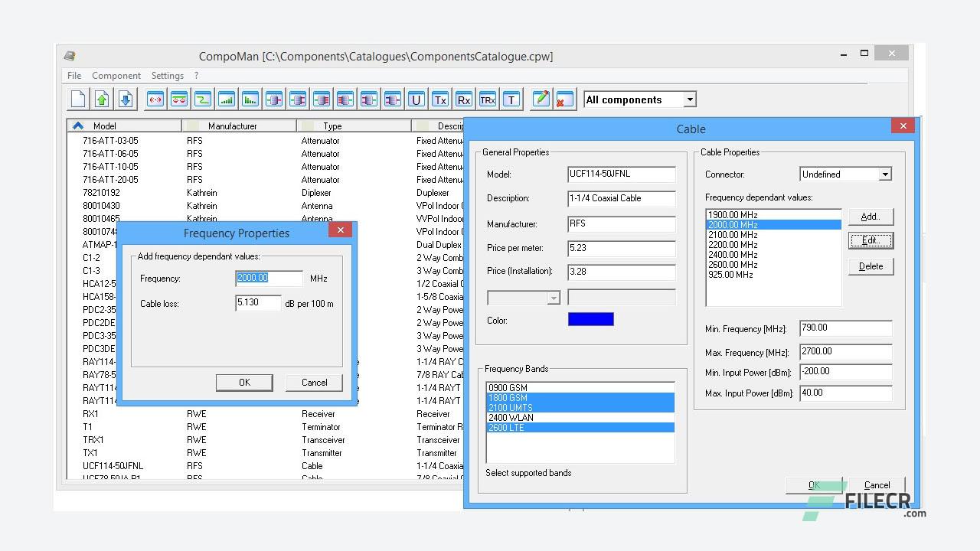Click the radiating cable icon with red waves
980x551 pixels.
(179, 99)
